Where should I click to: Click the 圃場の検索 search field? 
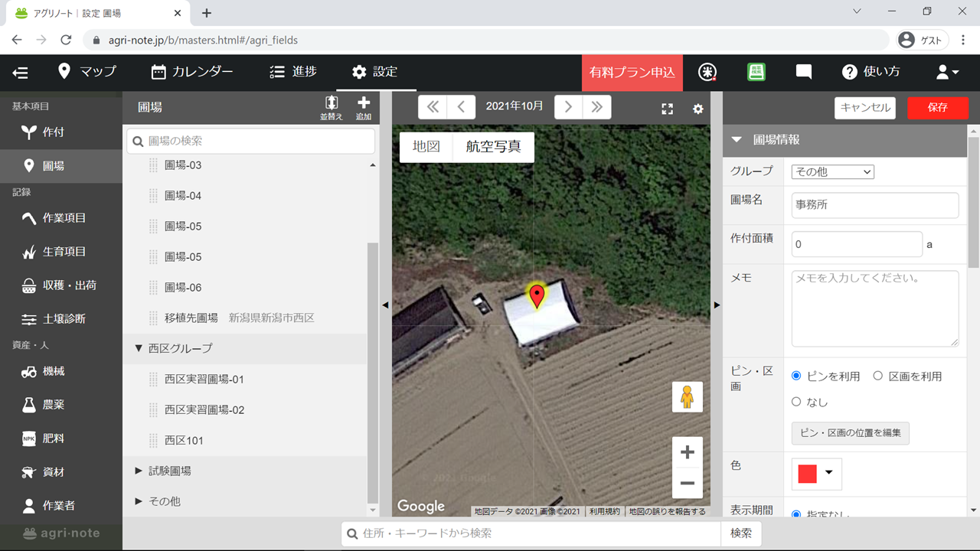click(x=251, y=141)
